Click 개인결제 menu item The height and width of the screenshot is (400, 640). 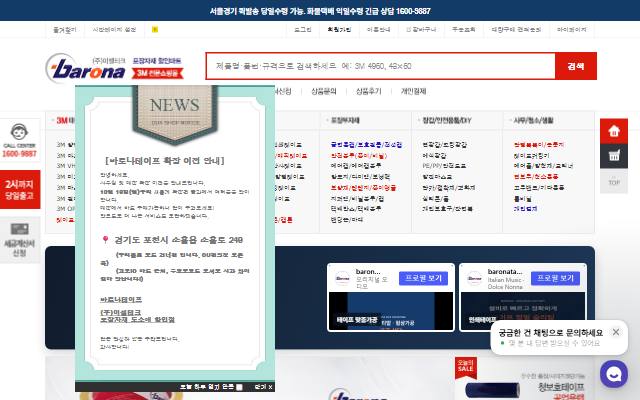pos(413,91)
